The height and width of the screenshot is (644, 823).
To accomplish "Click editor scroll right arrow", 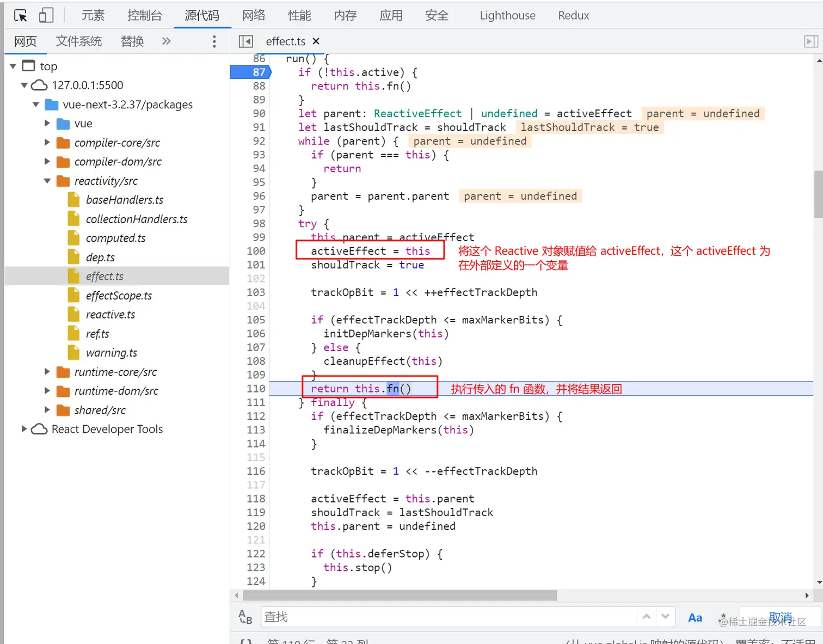I will click(x=807, y=596).
